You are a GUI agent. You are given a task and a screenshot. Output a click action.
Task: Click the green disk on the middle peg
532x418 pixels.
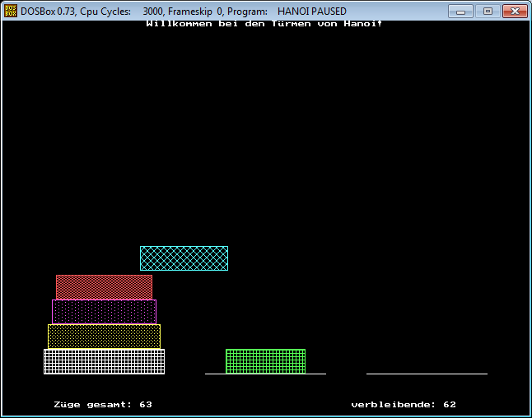[265, 361]
